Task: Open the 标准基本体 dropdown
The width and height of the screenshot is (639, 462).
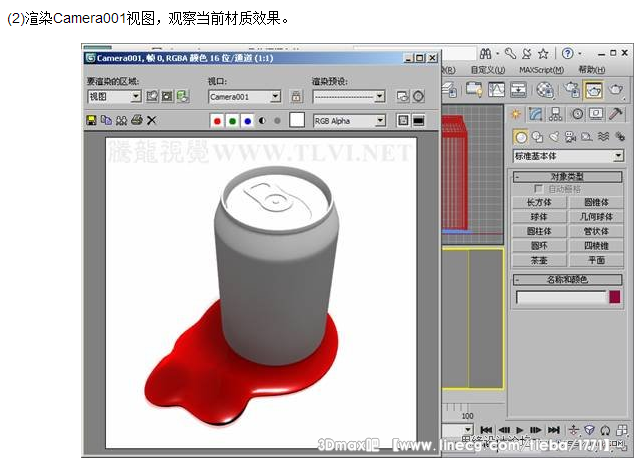Action: (568, 156)
